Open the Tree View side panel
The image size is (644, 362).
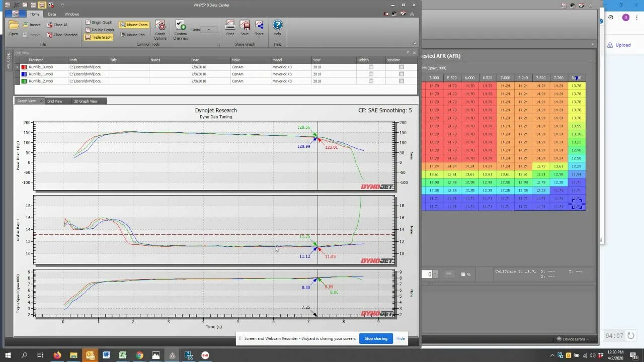[9, 60]
